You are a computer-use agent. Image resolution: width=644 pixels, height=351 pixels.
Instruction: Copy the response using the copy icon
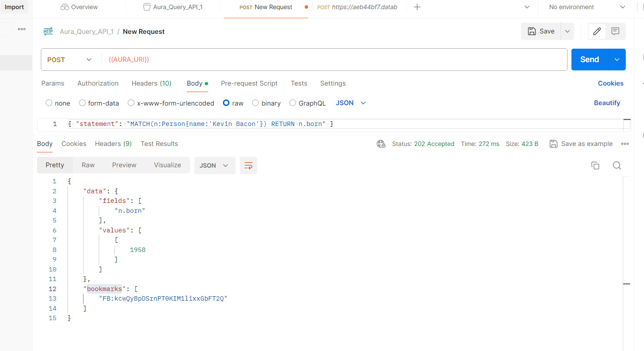[x=595, y=165]
